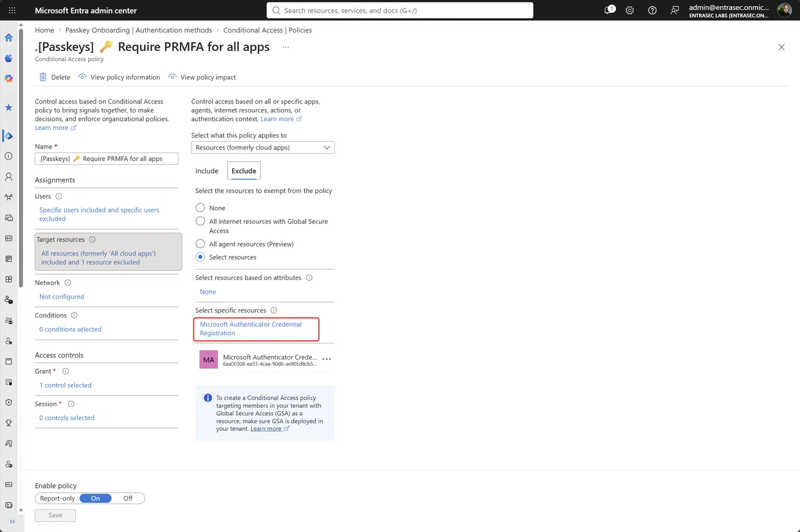Open the shield icon in sidebar
The width and height of the screenshot is (800, 532).
click(x=9, y=402)
